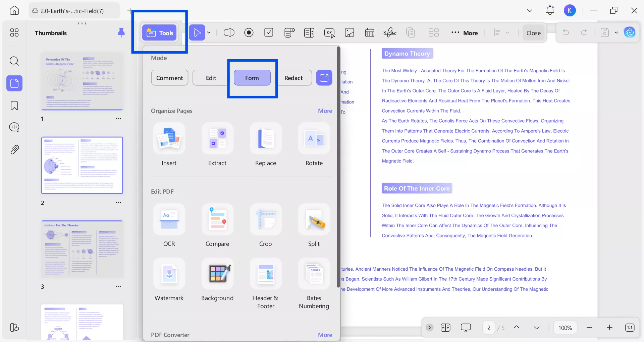Switch to Form mode
644x342 pixels.
coord(252,78)
